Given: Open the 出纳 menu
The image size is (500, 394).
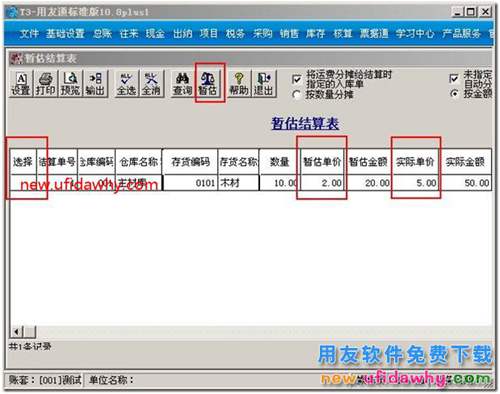Looking at the screenshot, I should point(183,33).
